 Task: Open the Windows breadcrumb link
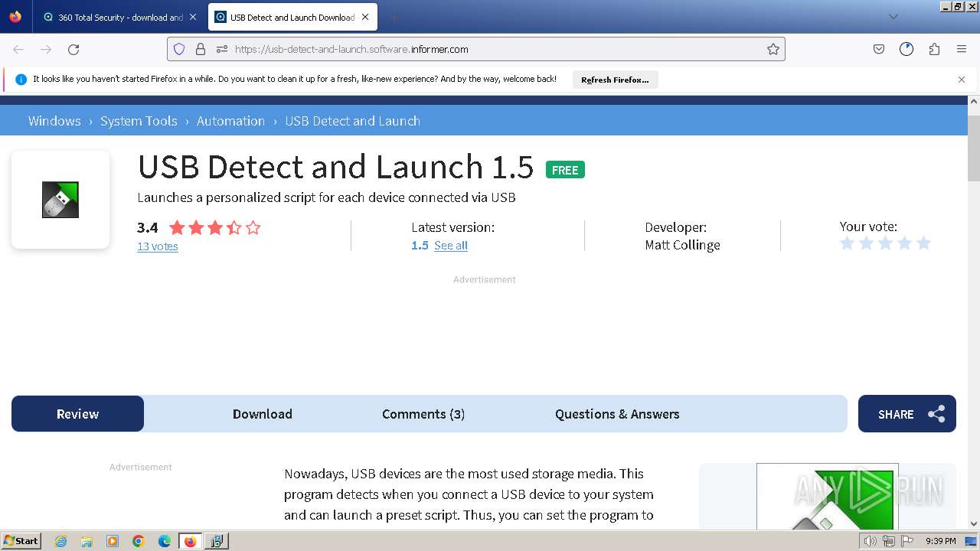pyautogui.click(x=54, y=121)
